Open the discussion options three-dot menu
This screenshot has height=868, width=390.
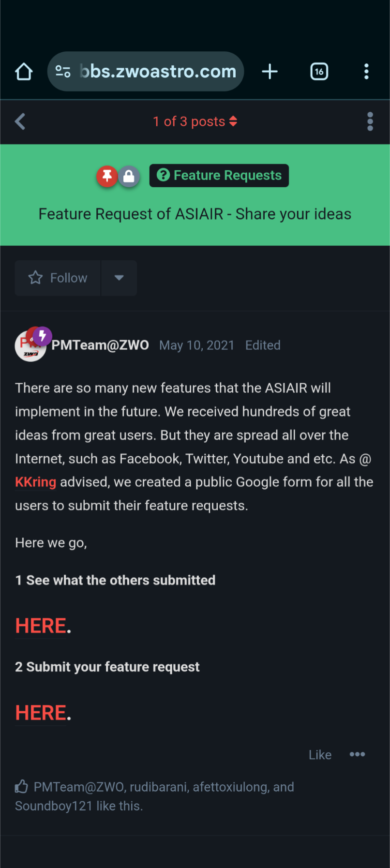click(370, 121)
